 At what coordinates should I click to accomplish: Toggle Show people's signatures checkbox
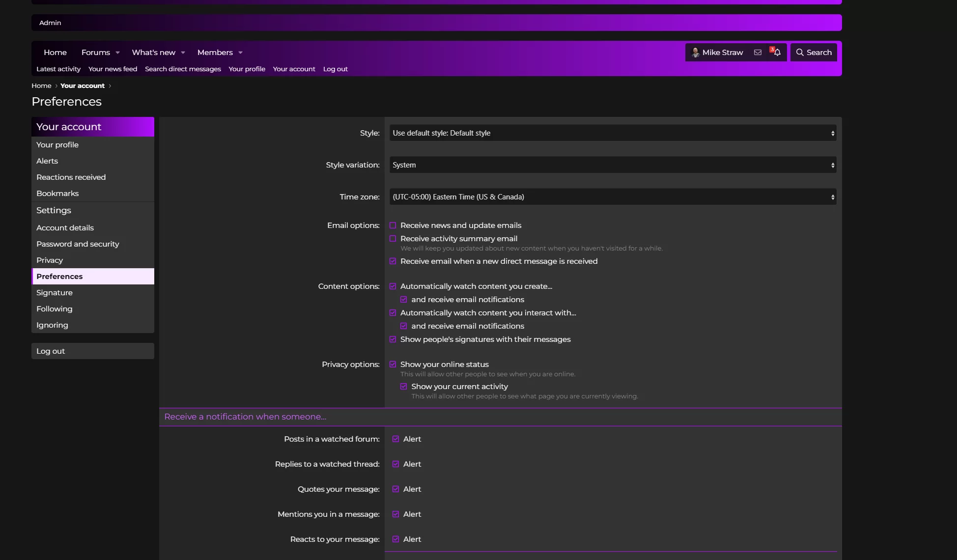(393, 339)
